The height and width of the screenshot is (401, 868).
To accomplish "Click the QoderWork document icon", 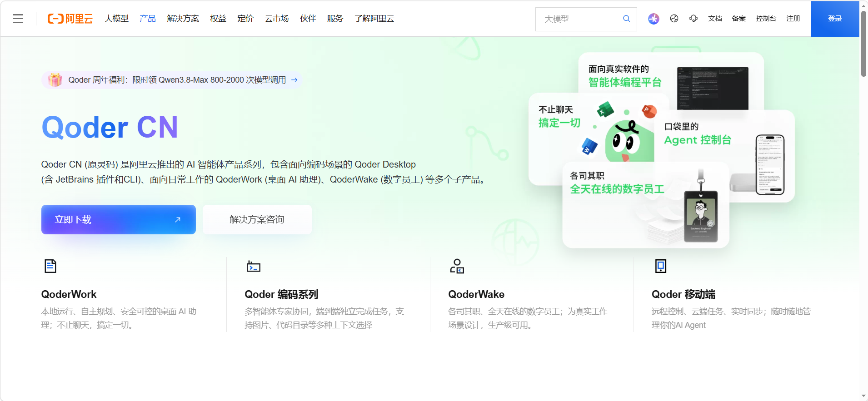I will coord(50,266).
